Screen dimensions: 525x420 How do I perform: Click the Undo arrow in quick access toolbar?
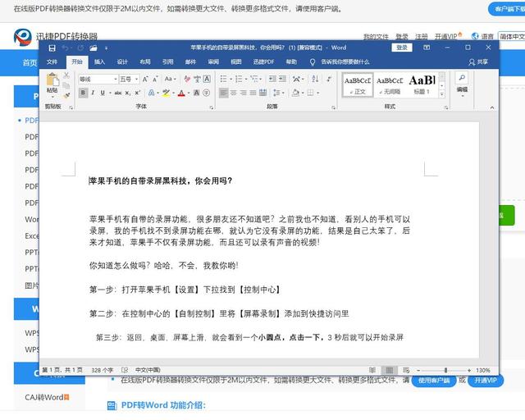(x=65, y=48)
